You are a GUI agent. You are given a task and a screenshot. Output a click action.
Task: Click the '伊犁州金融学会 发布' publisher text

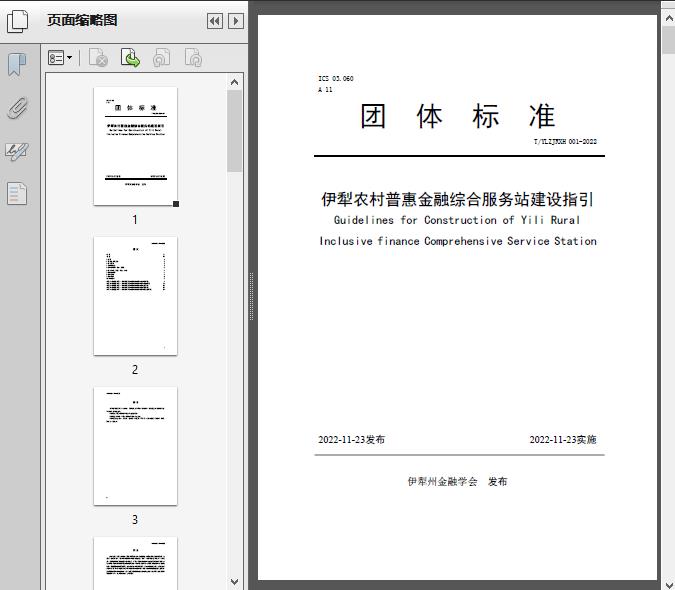(x=458, y=482)
